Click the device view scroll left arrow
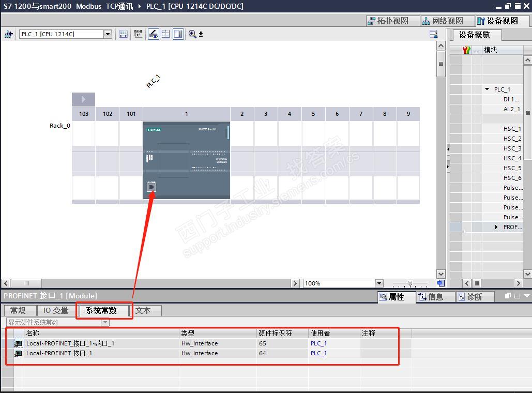 coord(6,283)
